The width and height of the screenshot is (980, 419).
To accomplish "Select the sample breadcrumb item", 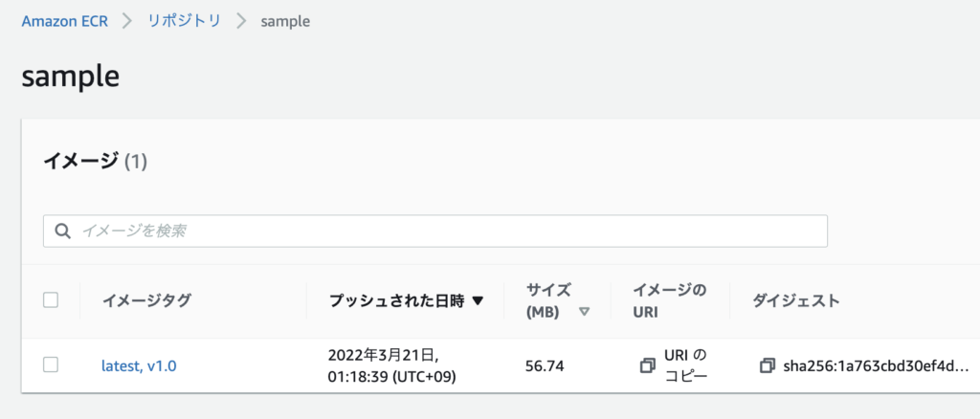I will [285, 20].
